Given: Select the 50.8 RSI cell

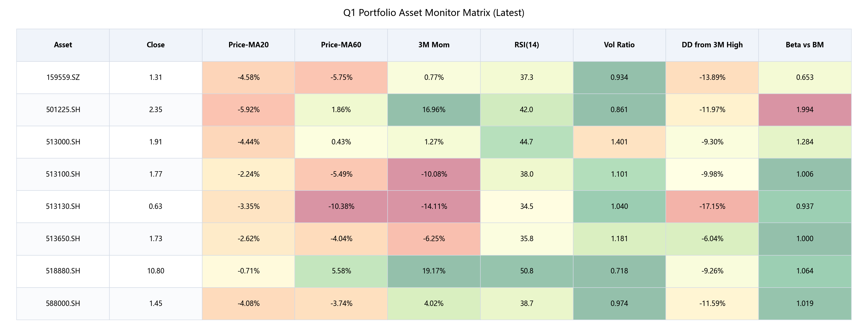Looking at the screenshot, I should point(526,271).
